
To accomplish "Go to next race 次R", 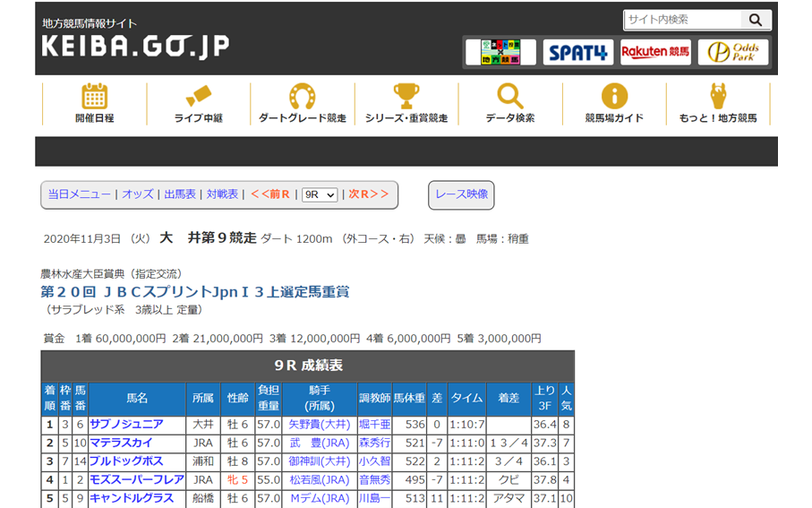I will click(369, 194).
